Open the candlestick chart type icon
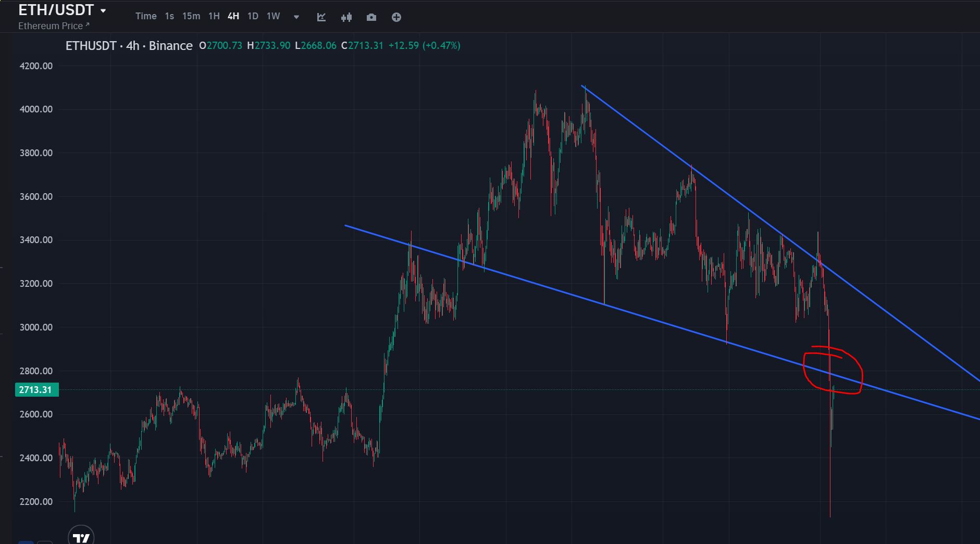The width and height of the screenshot is (980, 544). pyautogui.click(x=346, y=17)
